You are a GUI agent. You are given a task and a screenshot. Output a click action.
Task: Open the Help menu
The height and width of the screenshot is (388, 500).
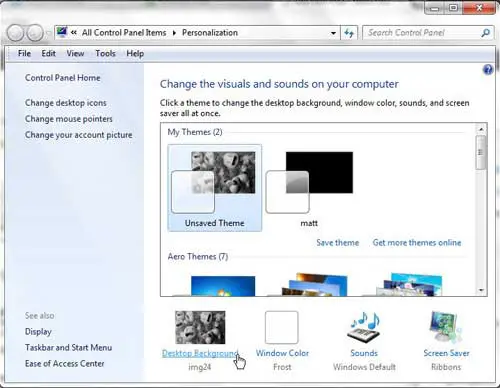[x=135, y=53]
